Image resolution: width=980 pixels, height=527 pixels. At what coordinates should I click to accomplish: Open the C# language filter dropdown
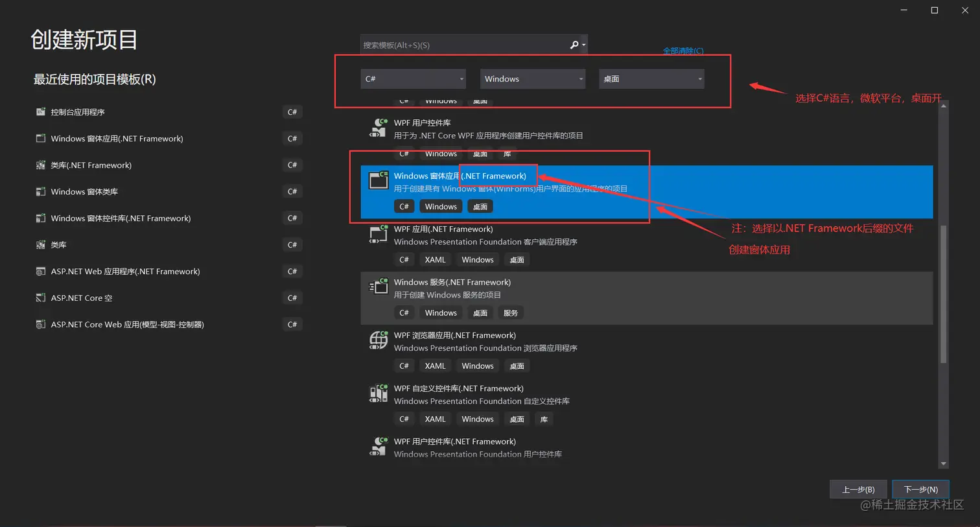pos(413,78)
